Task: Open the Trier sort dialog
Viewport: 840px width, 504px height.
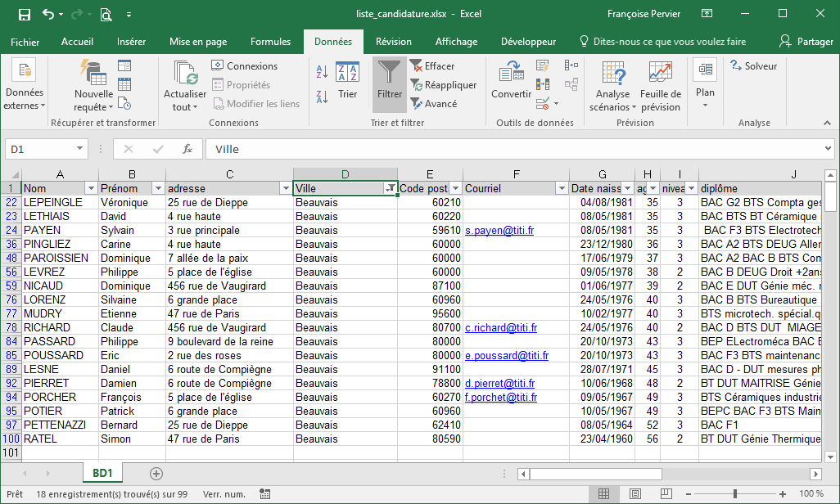Action: [347, 81]
